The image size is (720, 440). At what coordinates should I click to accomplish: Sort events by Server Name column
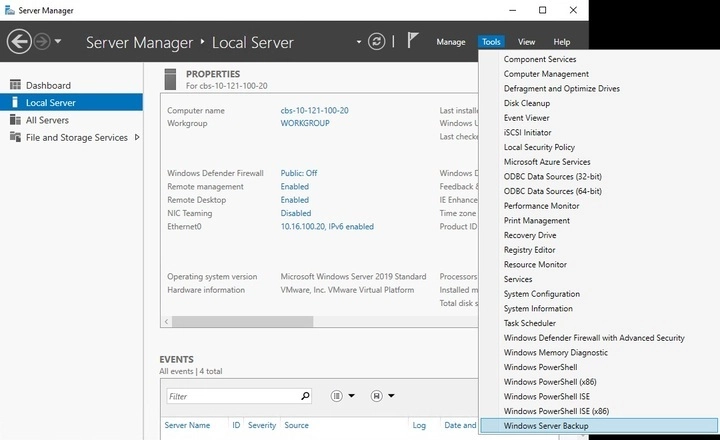tap(187, 426)
